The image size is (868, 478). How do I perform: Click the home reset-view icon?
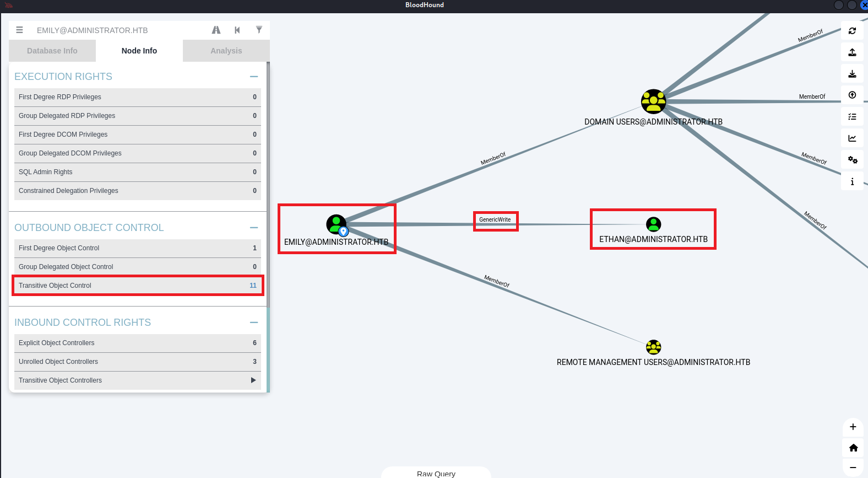click(x=853, y=448)
